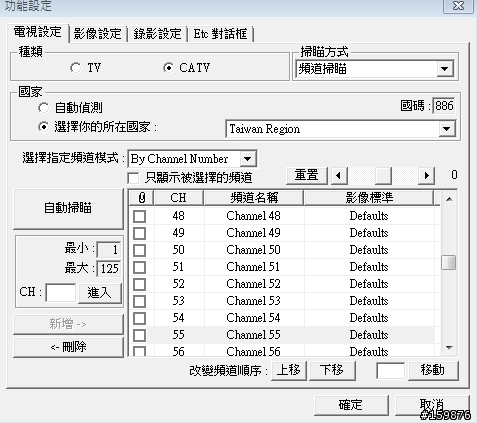Select the TV radio button
The height and width of the screenshot is (423, 477).
tap(76, 68)
